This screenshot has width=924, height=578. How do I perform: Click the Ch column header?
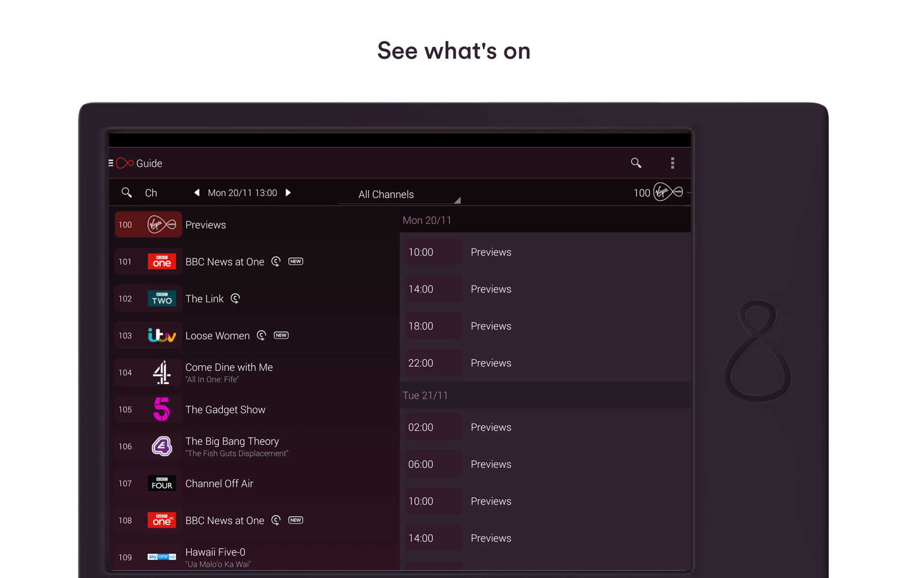[151, 193]
